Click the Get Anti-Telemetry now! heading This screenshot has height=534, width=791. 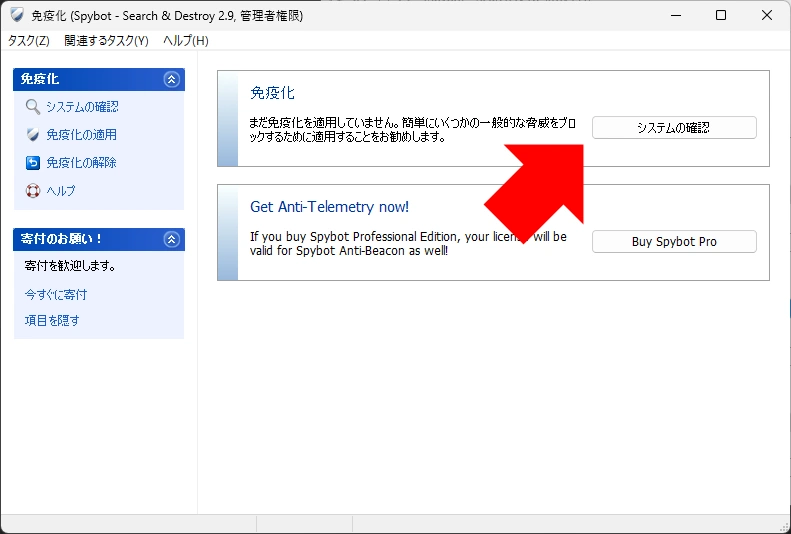329,207
